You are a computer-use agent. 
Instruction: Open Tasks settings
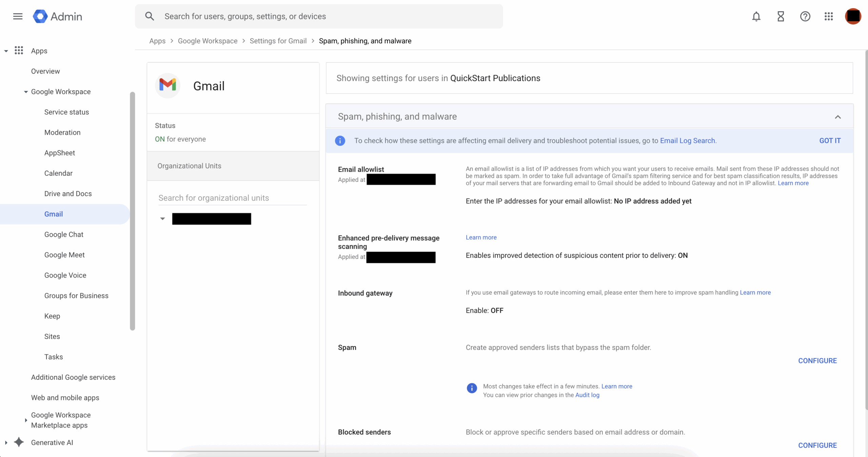(x=54, y=357)
